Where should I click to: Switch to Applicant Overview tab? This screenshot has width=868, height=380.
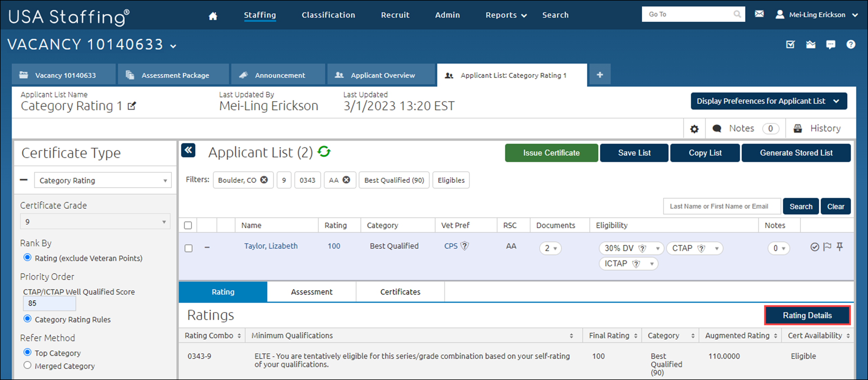[x=381, y=74]
